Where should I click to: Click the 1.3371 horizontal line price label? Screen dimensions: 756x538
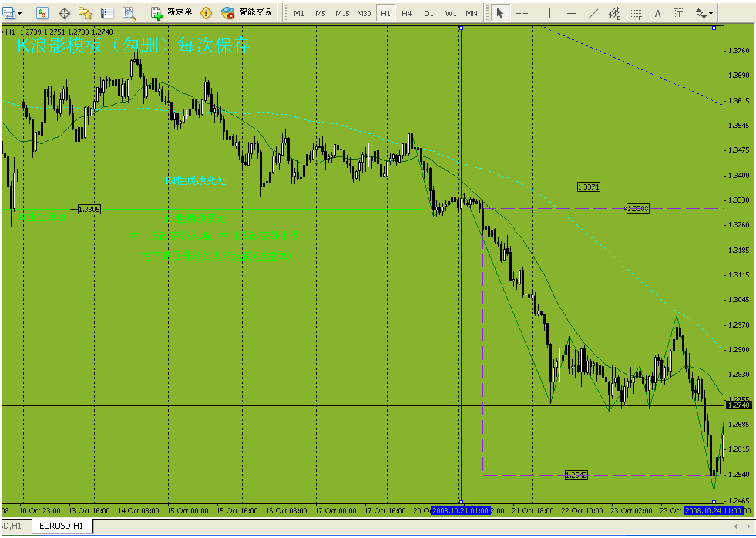(x=588, y=187)
